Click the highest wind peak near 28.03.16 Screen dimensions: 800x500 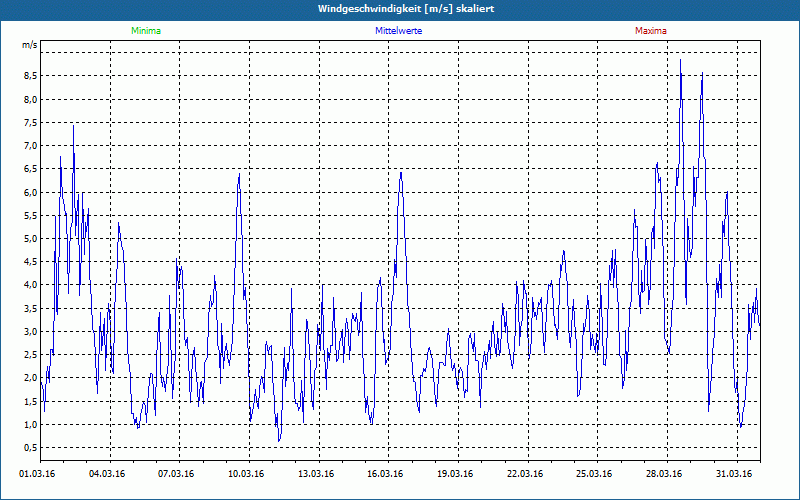point(680,61)
